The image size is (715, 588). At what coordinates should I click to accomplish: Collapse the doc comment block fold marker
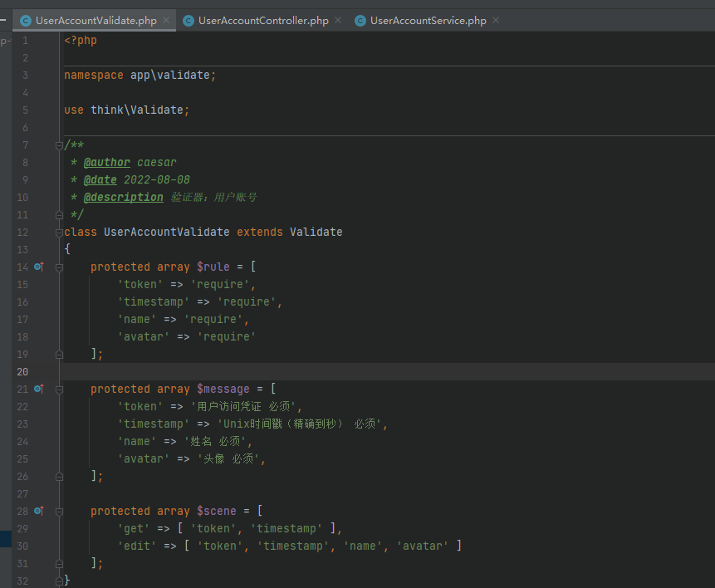[59, 145]
